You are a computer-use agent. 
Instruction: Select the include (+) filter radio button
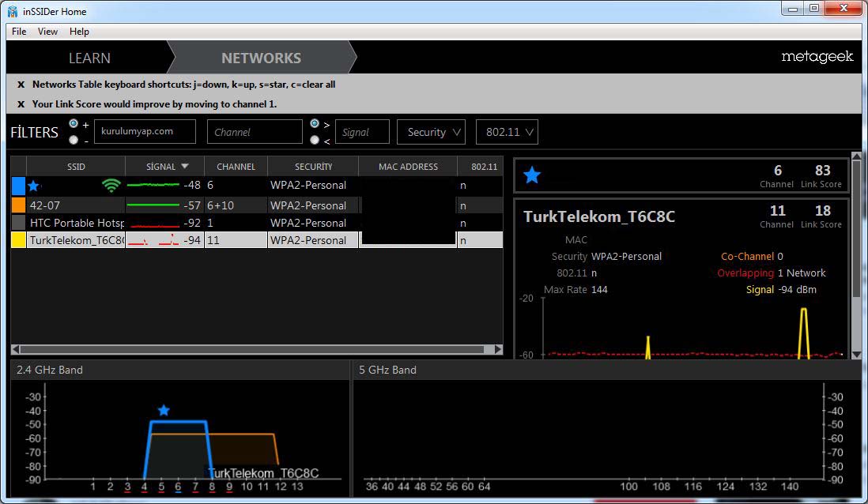tap(74, 123)
